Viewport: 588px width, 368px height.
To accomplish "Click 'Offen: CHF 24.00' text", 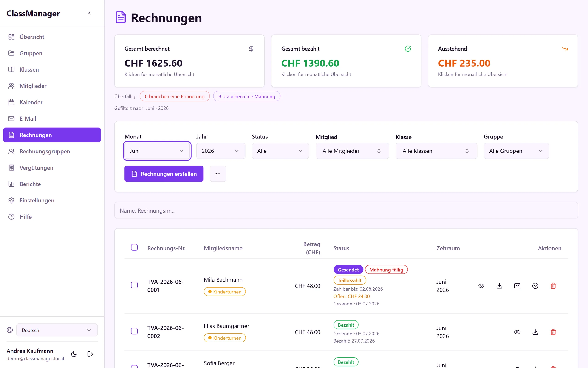I will click(351, 296).
